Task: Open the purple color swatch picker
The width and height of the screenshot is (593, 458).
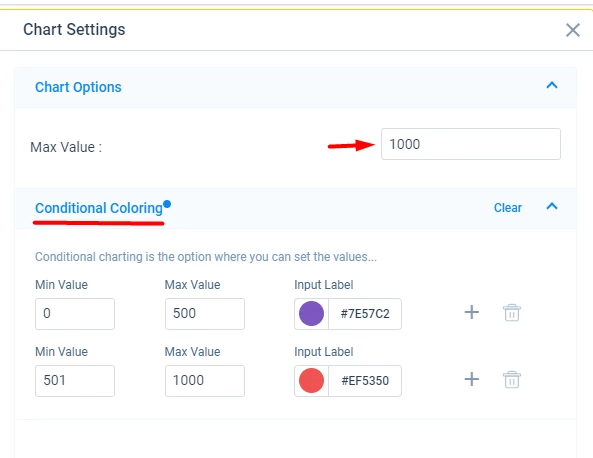Action: coord(311,314)
